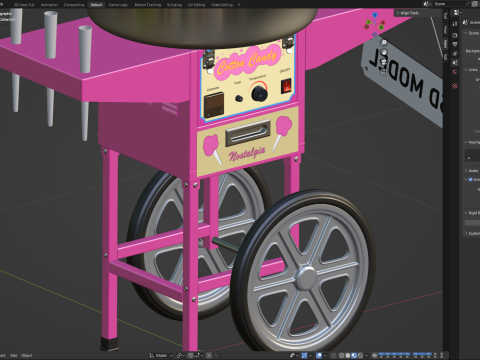Screen dimensions: 480x360
Task: Toggle the Gravity checkbox
Action: (x=471, y=179)
